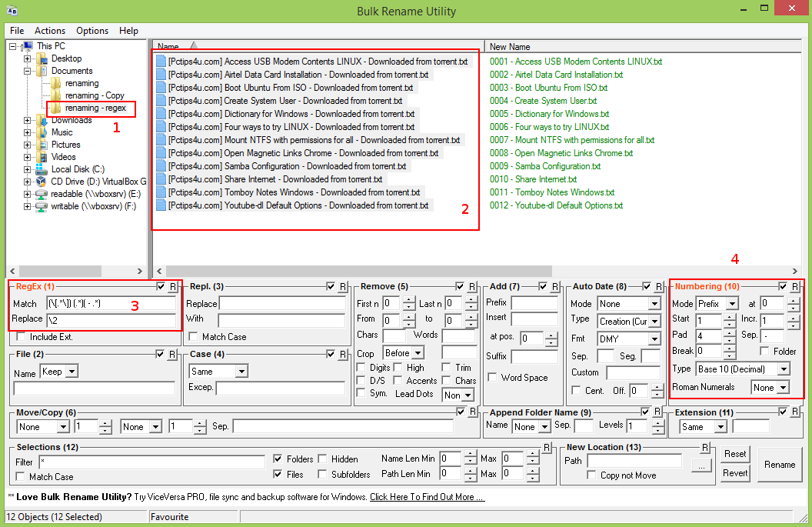
Task: Open the Base 10 (Decimal) Type dropdown
Action: tap(784, 369)
